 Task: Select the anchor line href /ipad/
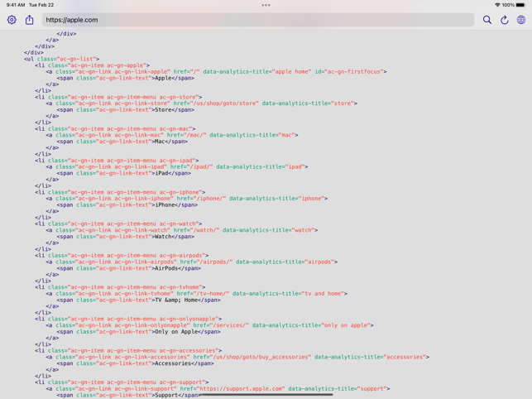(177, 166)
